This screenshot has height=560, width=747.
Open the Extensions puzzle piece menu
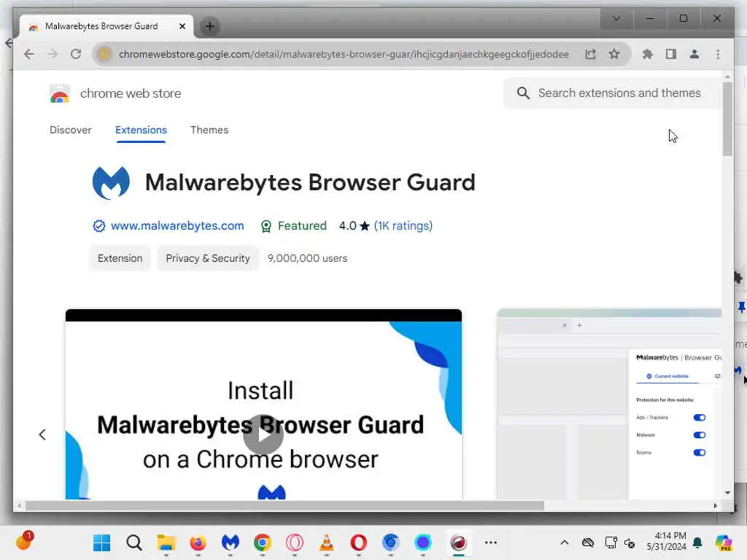pos(648,54)
